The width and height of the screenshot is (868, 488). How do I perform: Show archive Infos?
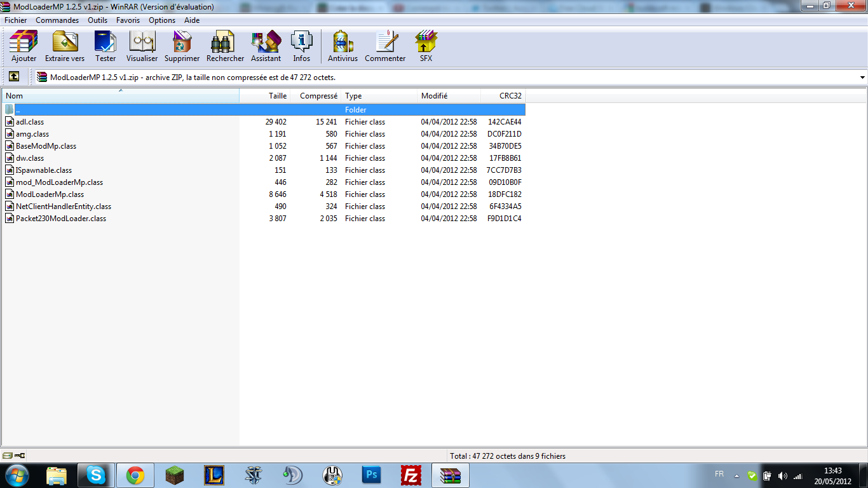(x=302, y=46)
